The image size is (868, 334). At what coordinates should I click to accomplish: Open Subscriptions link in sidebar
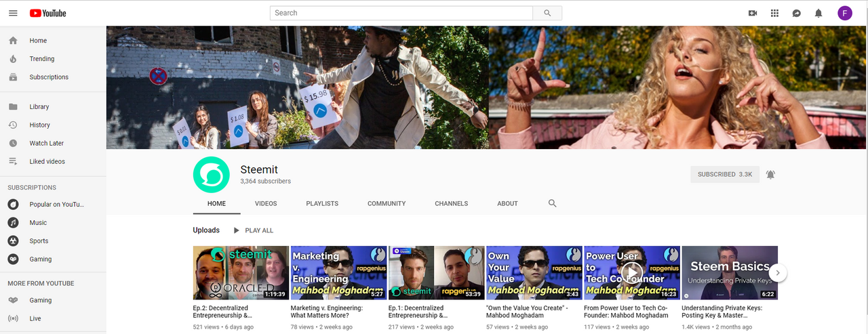tap(49, 77)
